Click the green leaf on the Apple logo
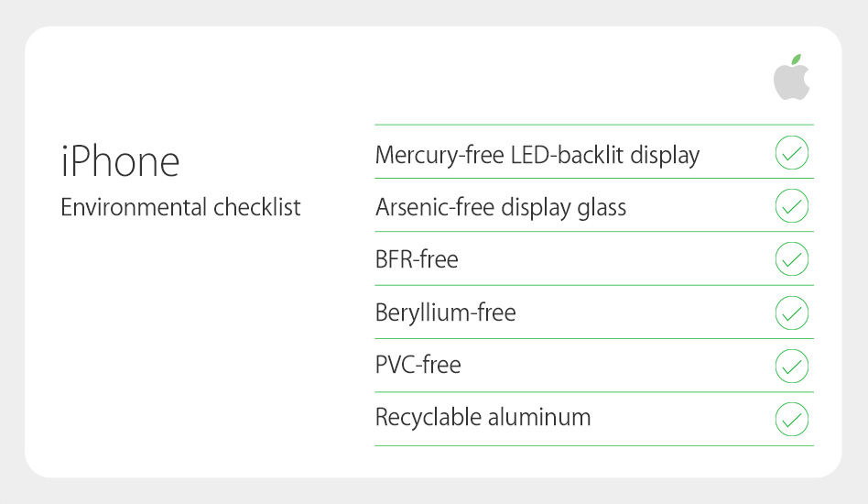Image resolution: width=868 pixels, height=504 pixels. (797, 60)
